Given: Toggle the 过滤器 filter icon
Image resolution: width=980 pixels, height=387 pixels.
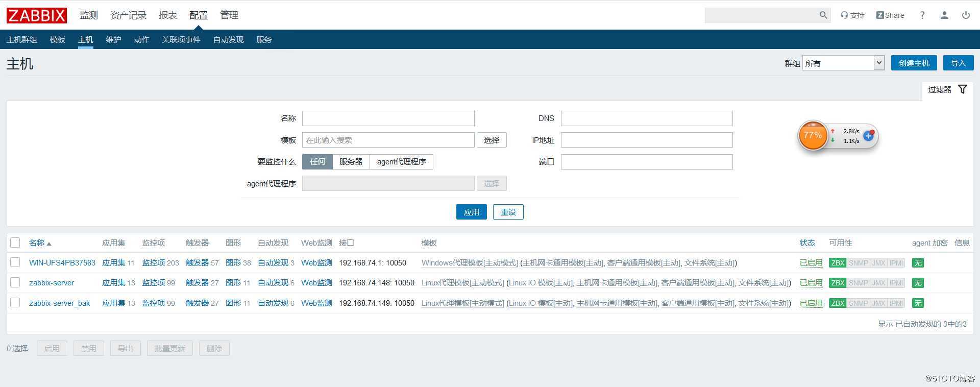Looking at the screenshot, I should (x=963, y=89).
